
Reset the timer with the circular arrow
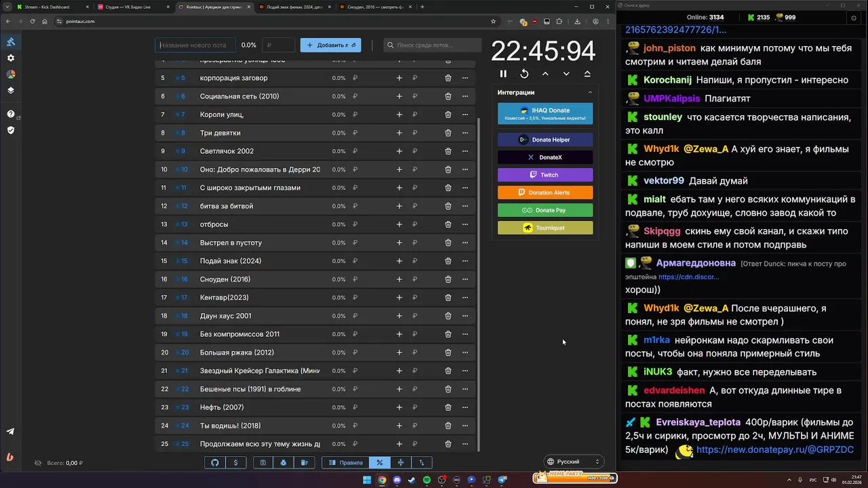coord(524,74)
